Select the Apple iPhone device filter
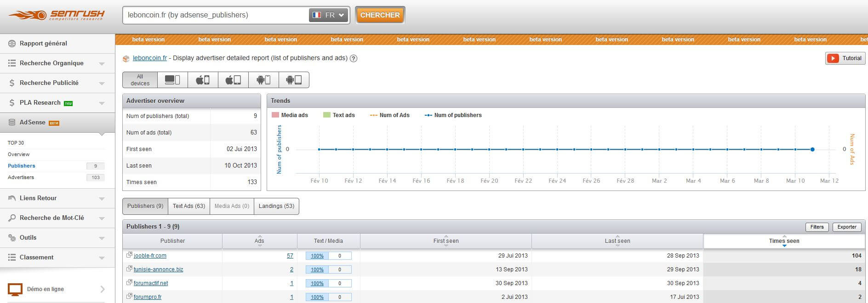 pos(203,80)
